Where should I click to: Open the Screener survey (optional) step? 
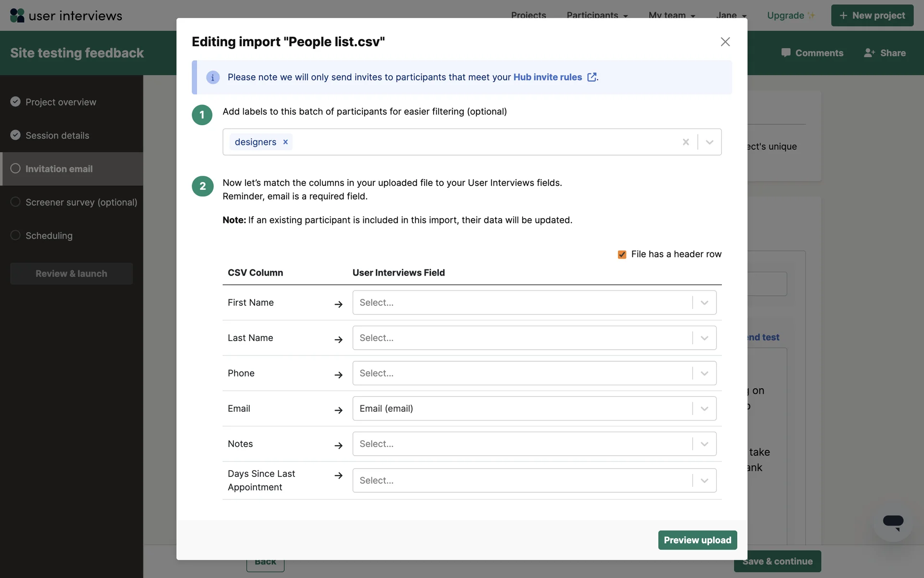point(81,202)
